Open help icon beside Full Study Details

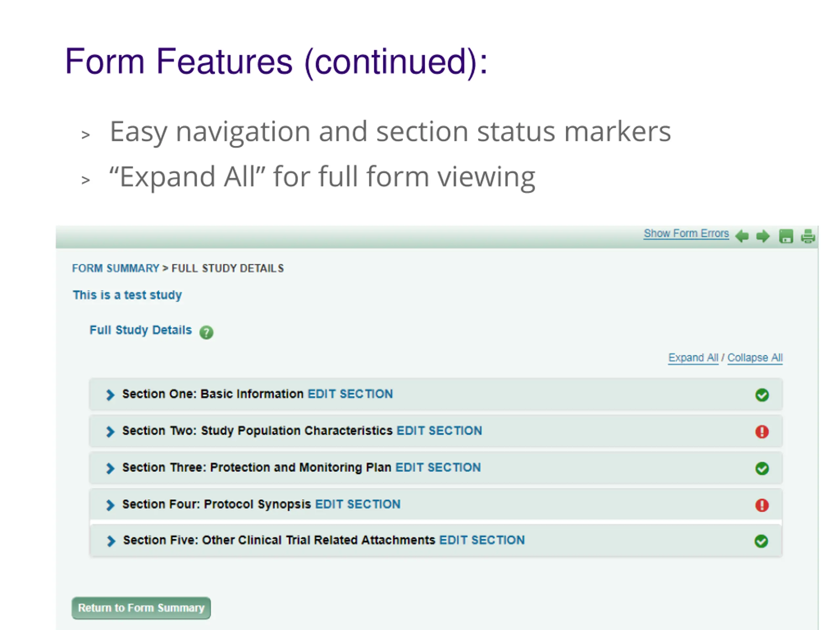click(206, 332)
